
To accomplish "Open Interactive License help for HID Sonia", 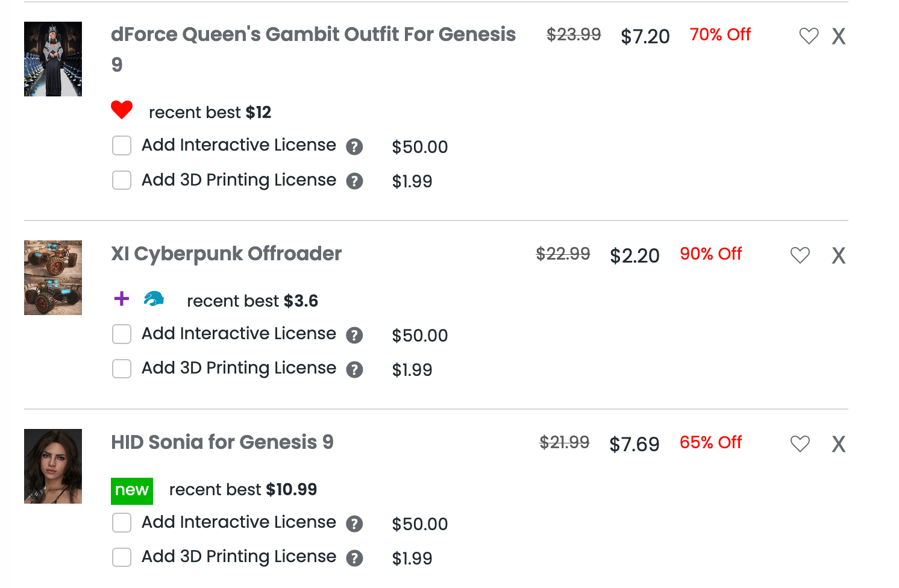I will [354, 524].
